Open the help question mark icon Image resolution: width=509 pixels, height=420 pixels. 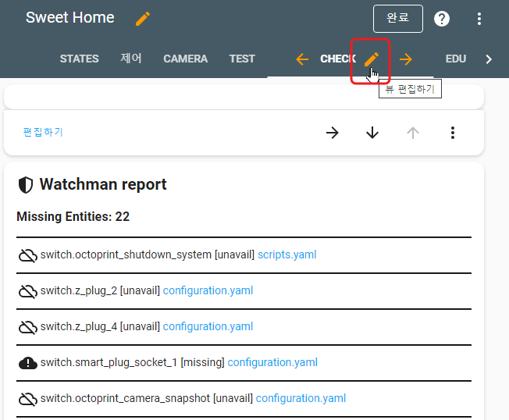tap(442, 19)
